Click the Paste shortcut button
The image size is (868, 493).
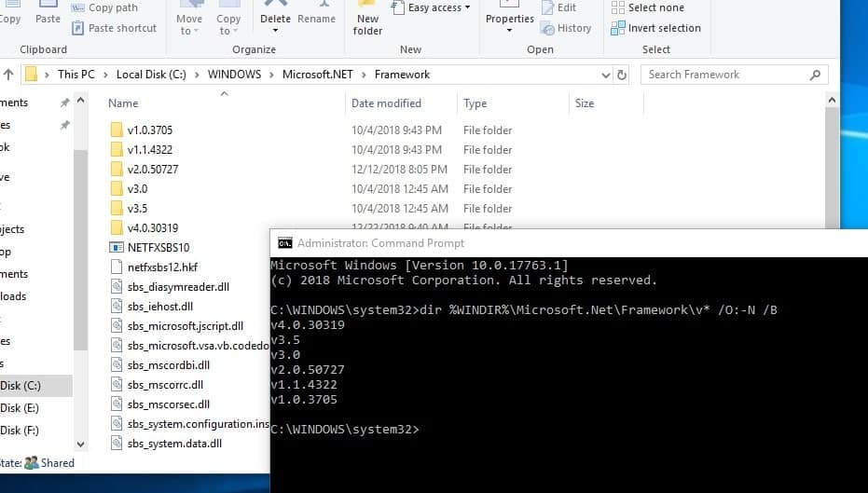click(x=122, y=28)
